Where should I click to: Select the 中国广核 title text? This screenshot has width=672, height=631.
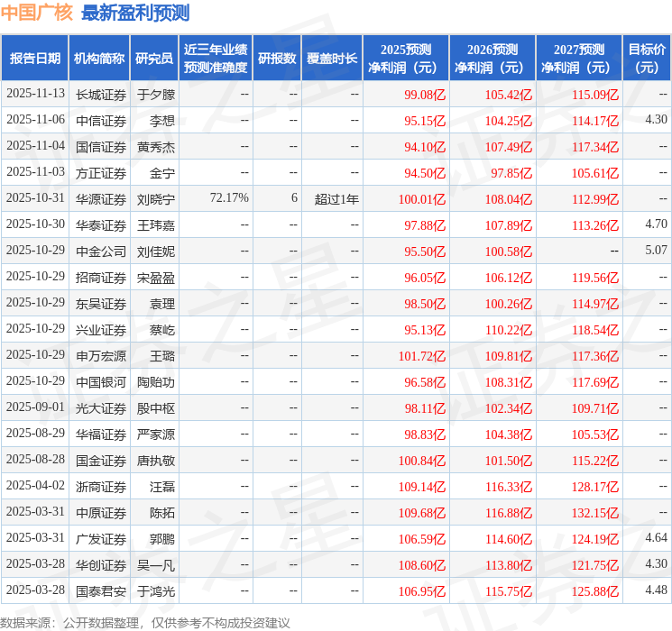click(x=37, y=13)
